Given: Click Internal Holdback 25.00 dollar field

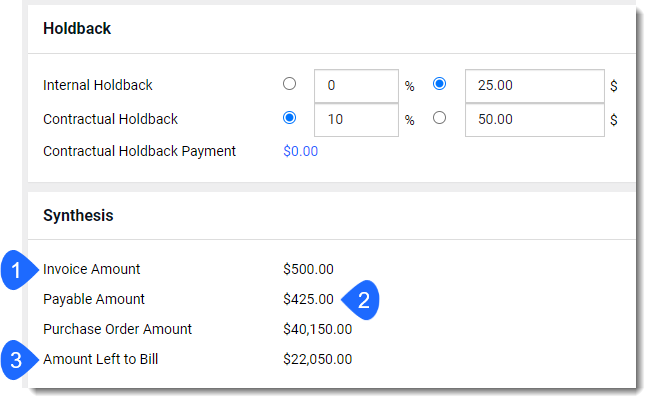Looking at the screenshot, I should [x=535, y=86].
